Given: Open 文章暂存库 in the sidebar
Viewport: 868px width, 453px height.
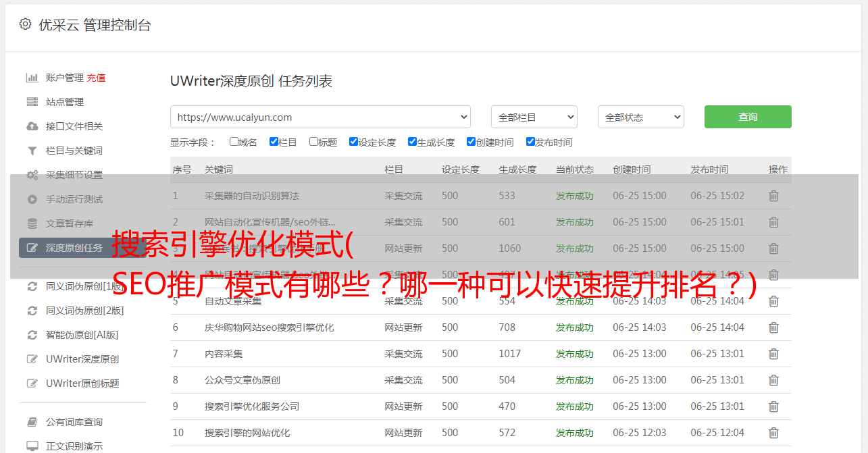Looking at the screenshot, I should [x=70, y=223].
